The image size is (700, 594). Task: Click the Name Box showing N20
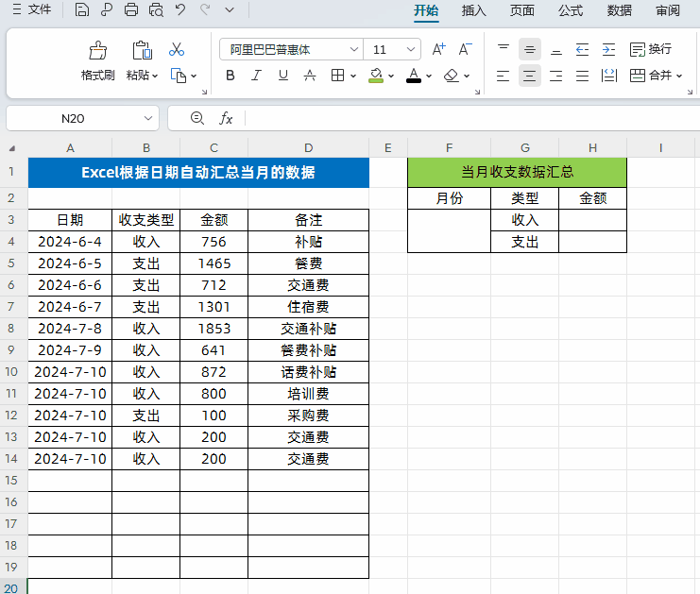click(x=74, y=118)
